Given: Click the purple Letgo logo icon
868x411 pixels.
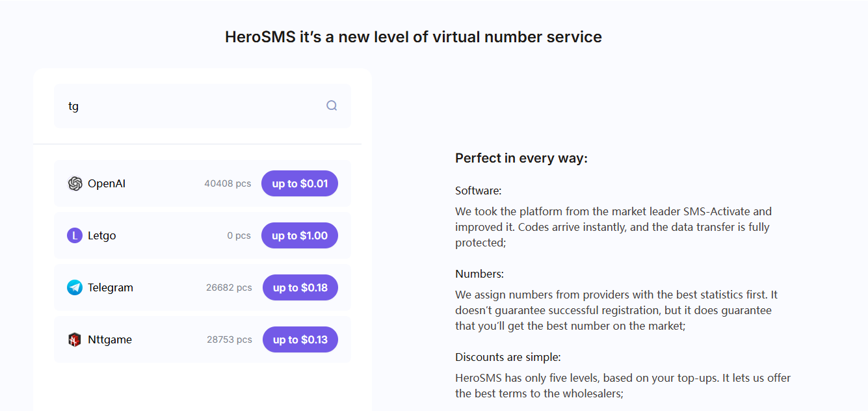Looking at the screenshot, I should click(75, 235).
